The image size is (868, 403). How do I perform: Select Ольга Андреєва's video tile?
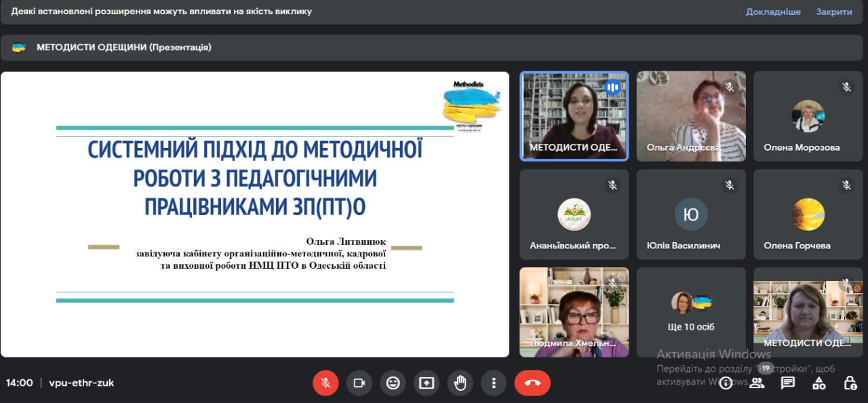691,116
